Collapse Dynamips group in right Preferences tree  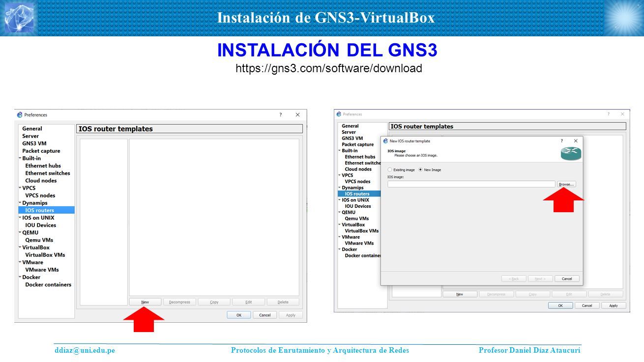(339, 188)
